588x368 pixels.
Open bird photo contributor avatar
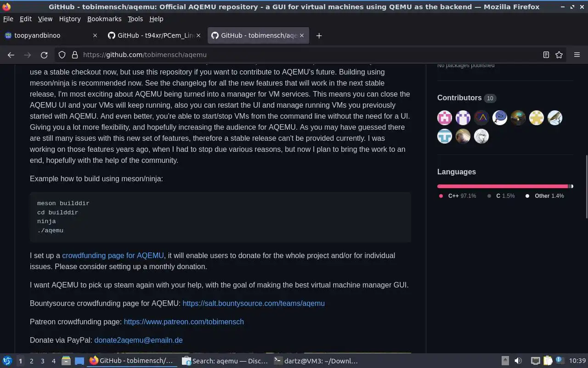pos(555,118)
